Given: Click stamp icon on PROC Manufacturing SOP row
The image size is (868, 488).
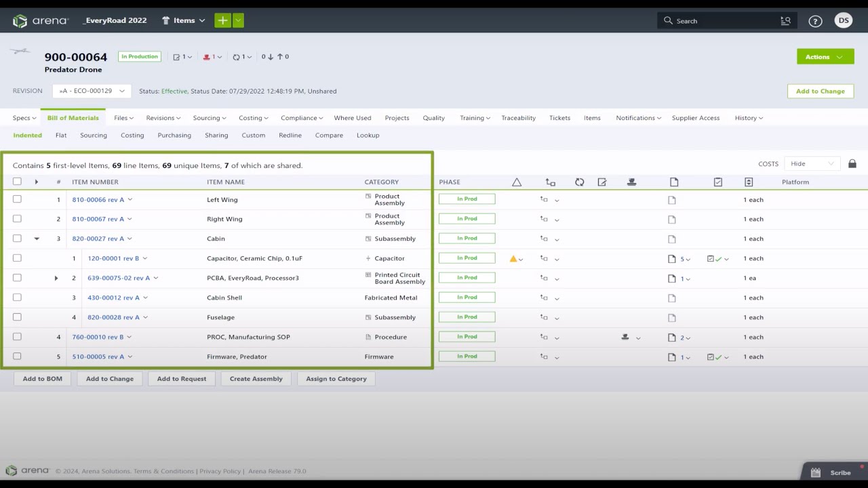Looking at the screenshot, I should click(x=625, y=337).
